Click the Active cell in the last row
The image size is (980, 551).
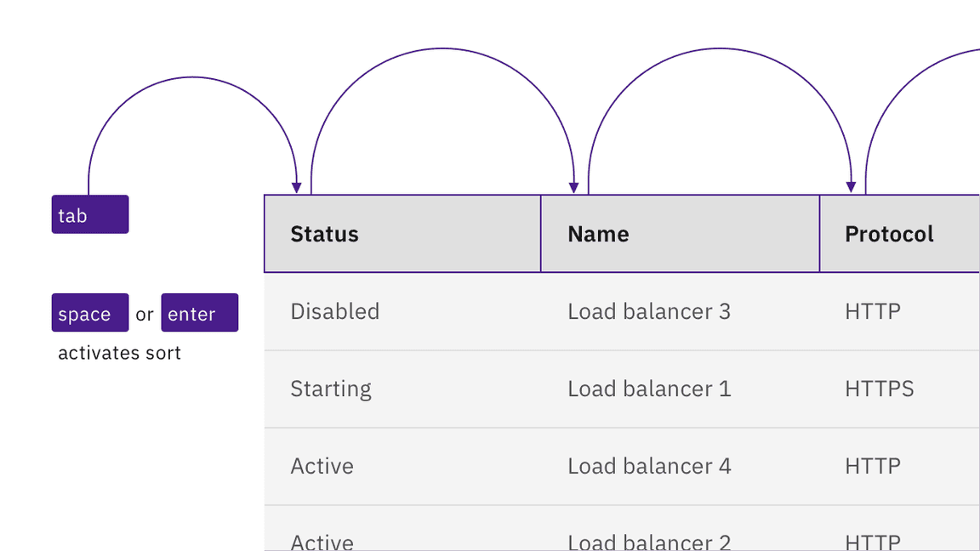click(x=322, y=541)
